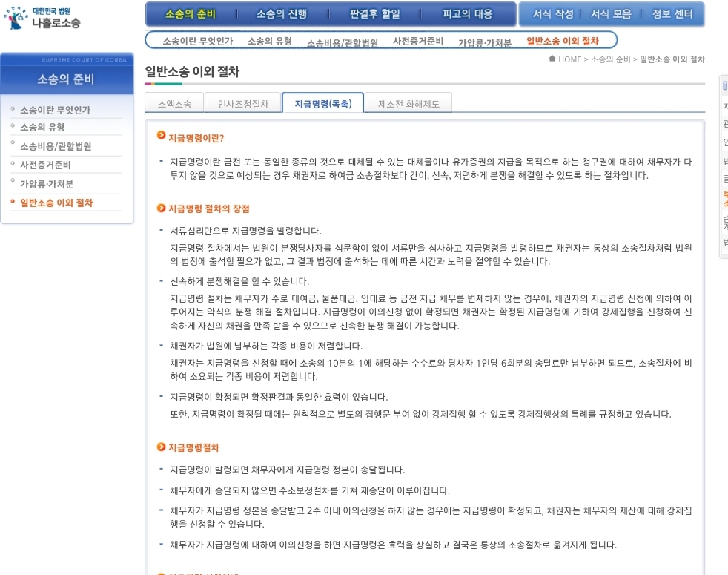
Task: Open 일반소송 이외 절차 in the left sidebar
Action: click(56, 203)
